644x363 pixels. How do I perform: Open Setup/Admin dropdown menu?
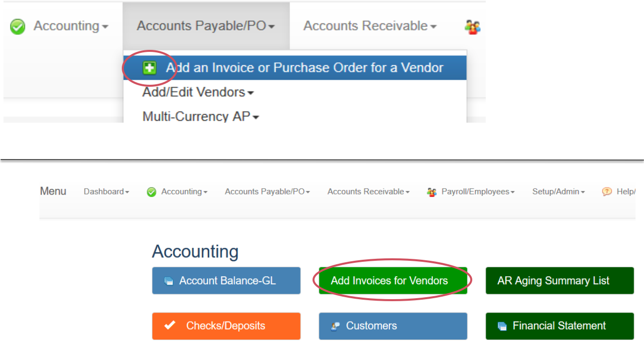[559, 191]
